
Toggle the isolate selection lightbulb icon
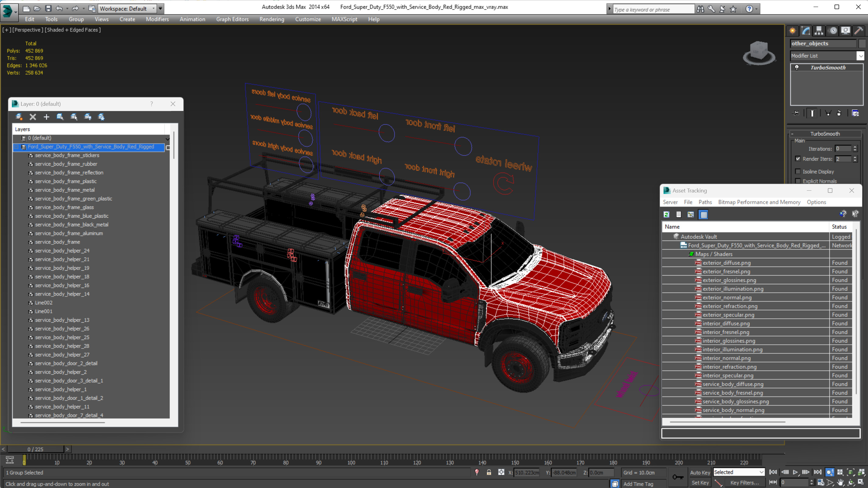click(476, 472)
